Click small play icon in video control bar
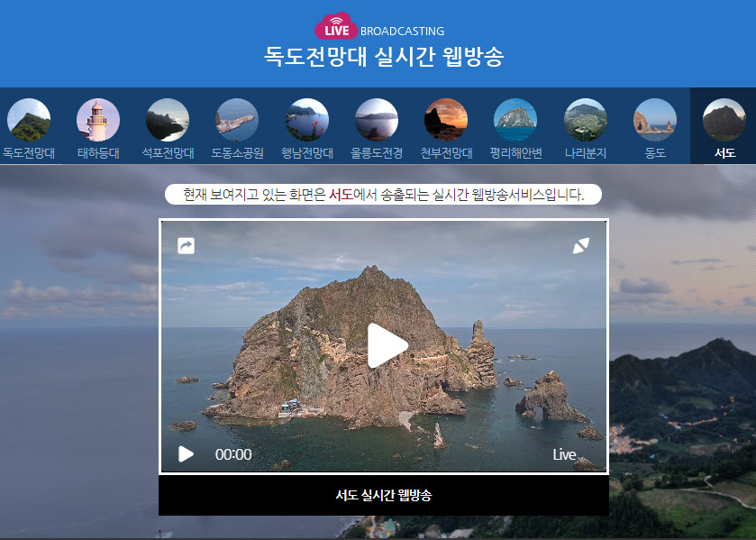This screenshot has height=540, width=756. [x=186, y=454]
